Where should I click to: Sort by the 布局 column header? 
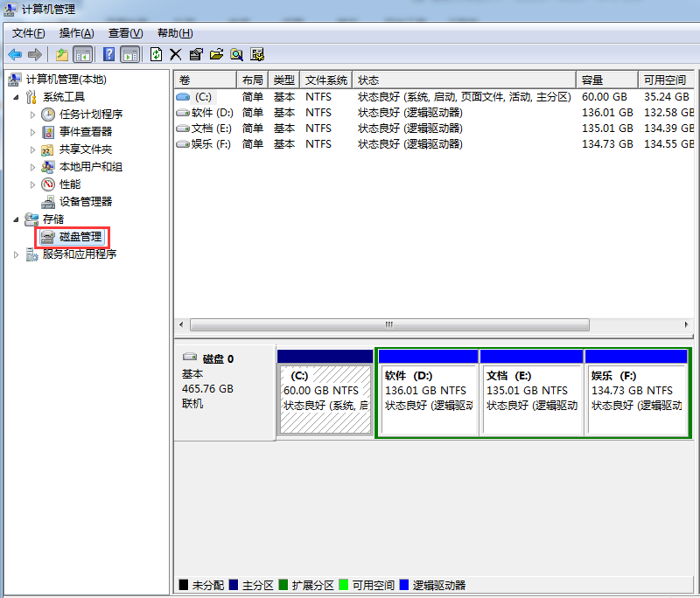[253, 80]
